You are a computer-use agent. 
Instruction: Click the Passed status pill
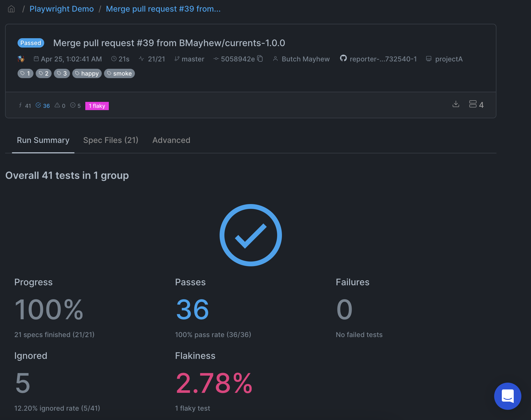[x=31, y=43]
